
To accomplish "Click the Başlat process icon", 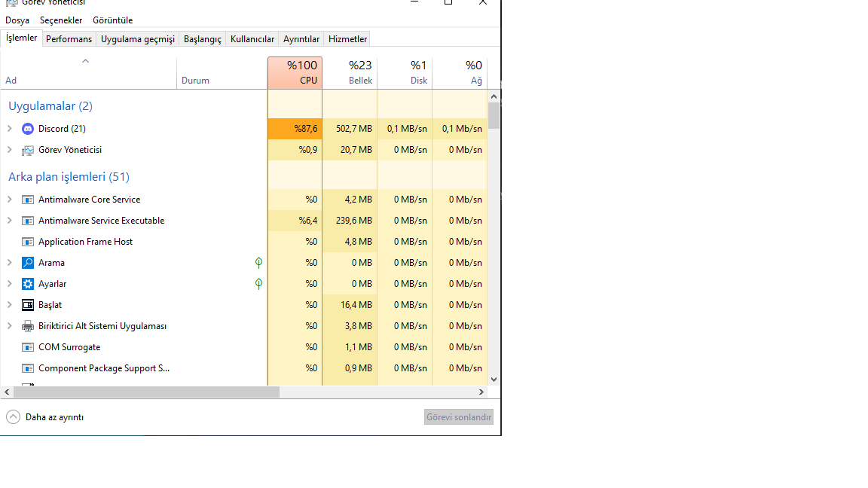I will pyautogui.click(x=28, y=305).
